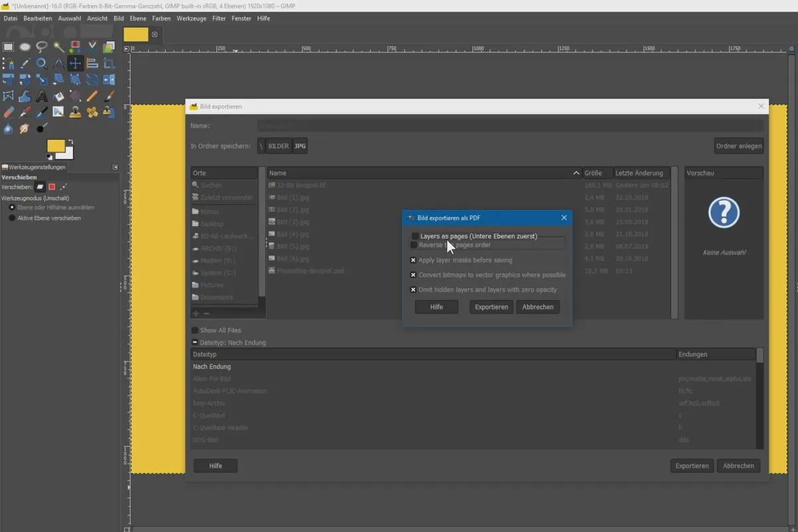Uncheck Apply layer masks before saving
Viewport: 798px width, 532px height.
tap(414, 260)
